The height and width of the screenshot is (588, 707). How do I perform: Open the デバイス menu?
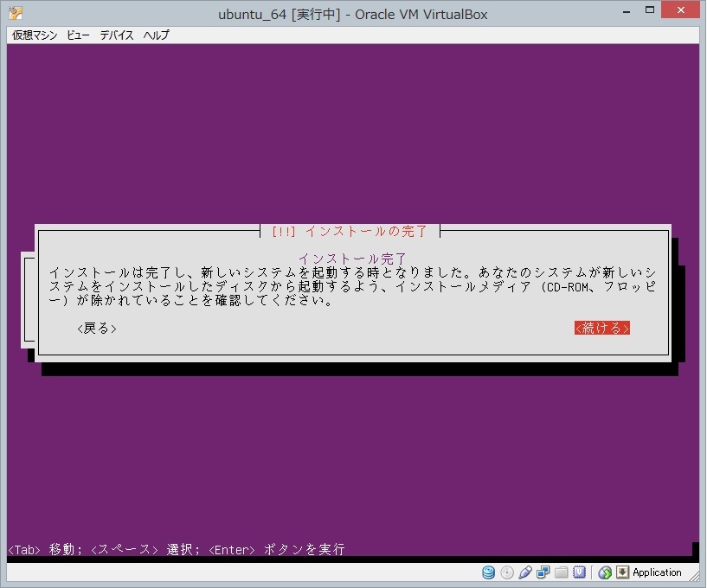pyautogui.click(x=116, y=35)
